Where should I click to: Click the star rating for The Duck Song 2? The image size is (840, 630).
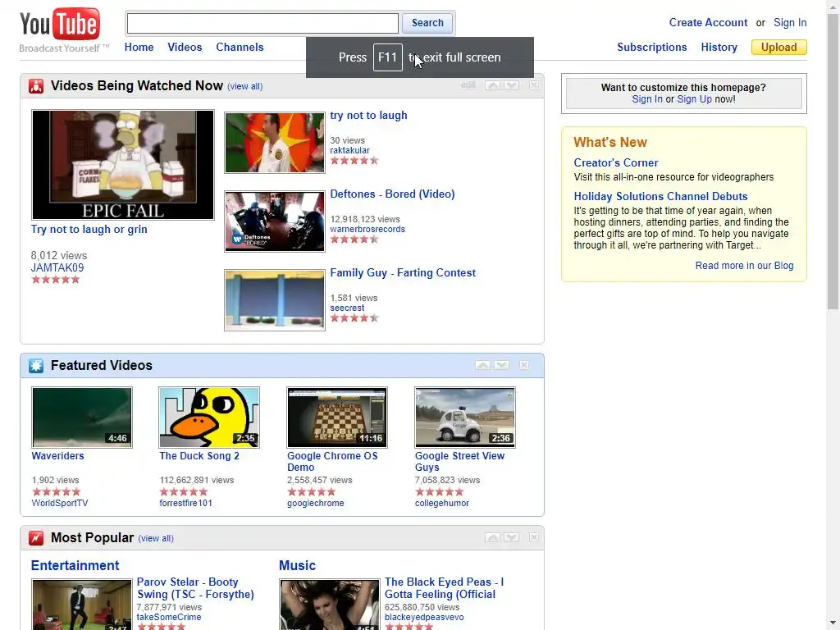[184, 492]
